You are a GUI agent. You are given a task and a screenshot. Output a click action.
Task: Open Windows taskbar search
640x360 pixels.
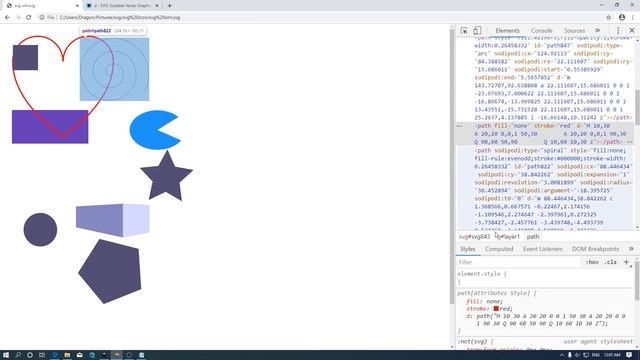click(x=18, y=355)
